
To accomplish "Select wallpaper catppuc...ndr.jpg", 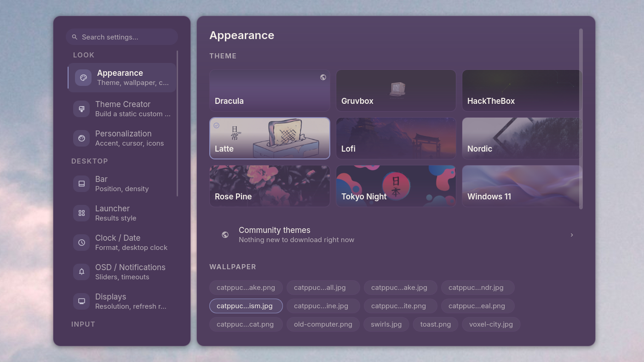I will (x=478, y=288).
